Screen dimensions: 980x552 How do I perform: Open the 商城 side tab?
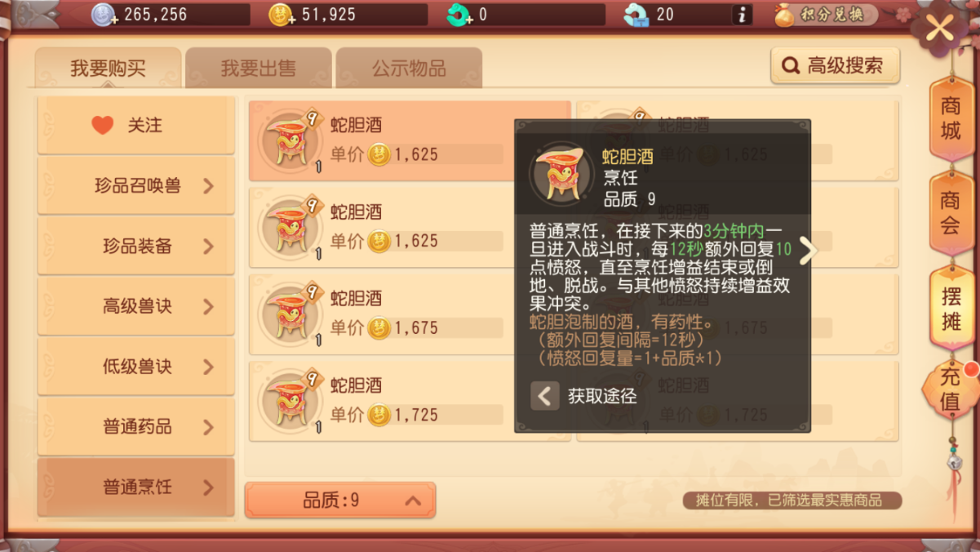pos(951,118)
